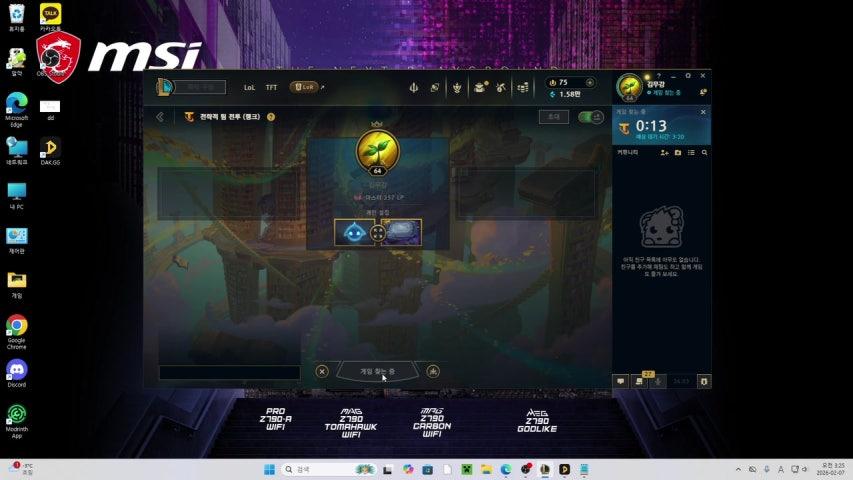Open the summoner profile avatar at top right

click(x=629, y=87)
